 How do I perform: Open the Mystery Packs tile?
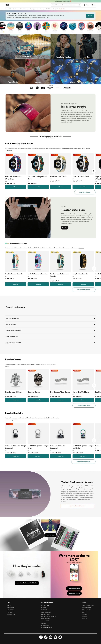76,72
